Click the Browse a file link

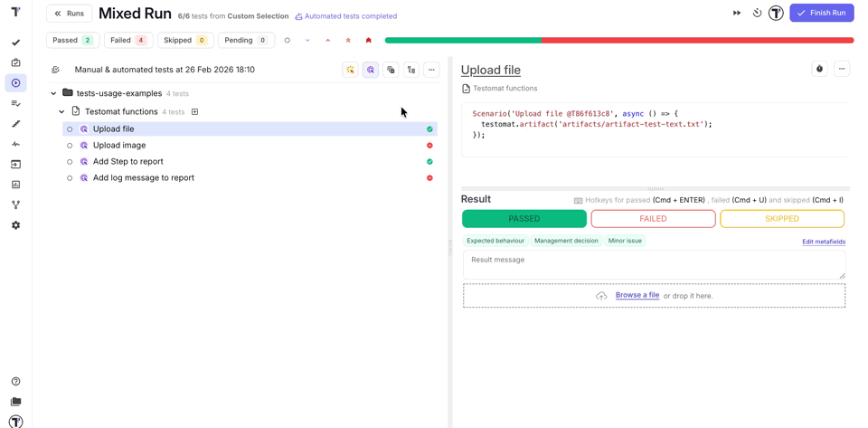click(637, 295)
